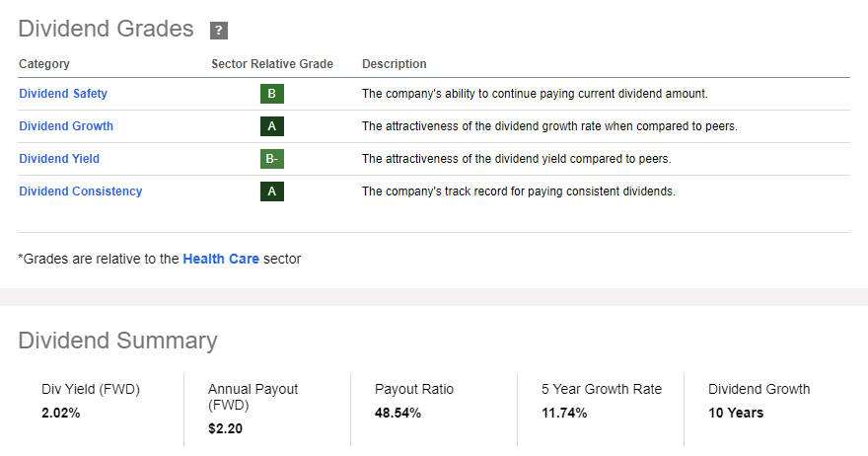The width and height of the screenshot is (868, 456).
Task: Click the Dividend Safety B grade badge
Action: point(272,94)
